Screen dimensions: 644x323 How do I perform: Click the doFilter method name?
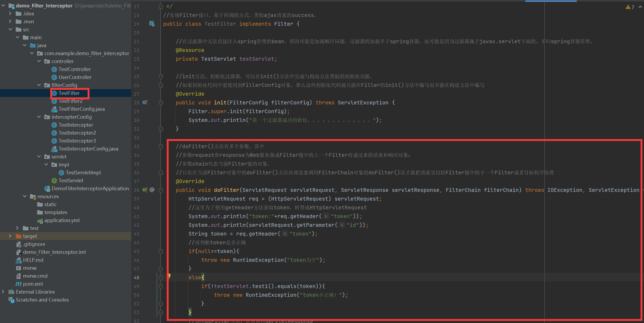226,190
